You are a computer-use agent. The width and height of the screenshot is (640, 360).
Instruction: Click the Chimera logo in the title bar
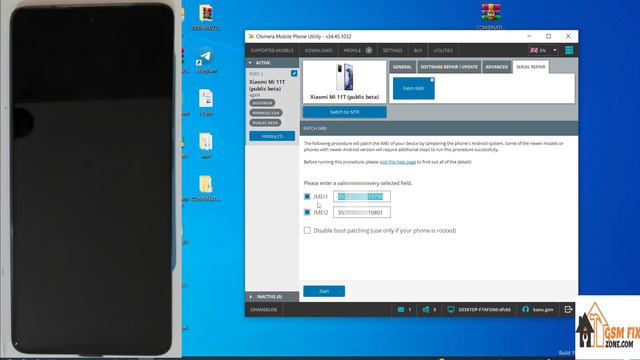coord(251,36)
